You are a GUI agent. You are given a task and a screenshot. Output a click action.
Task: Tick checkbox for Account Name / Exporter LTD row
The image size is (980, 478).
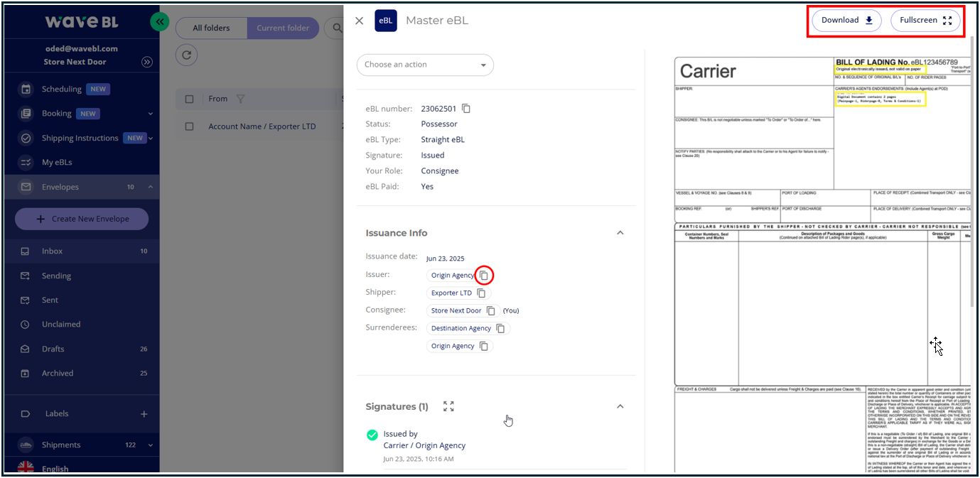189,126
